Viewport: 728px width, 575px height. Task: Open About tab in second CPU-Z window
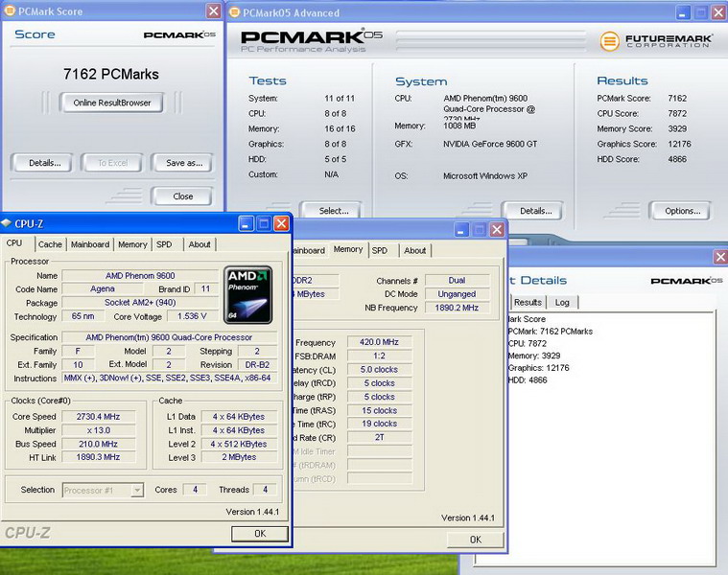tap(415, 250)
